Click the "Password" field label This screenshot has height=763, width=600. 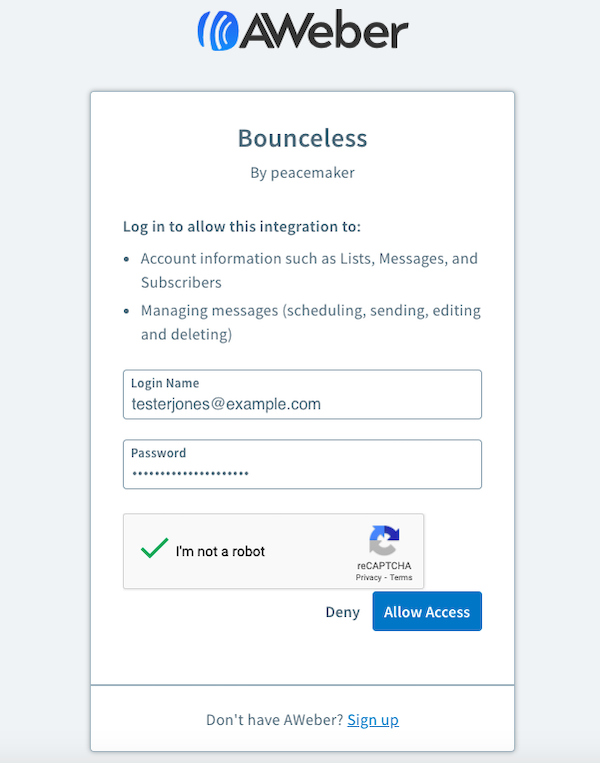click(x=158, y=453)
